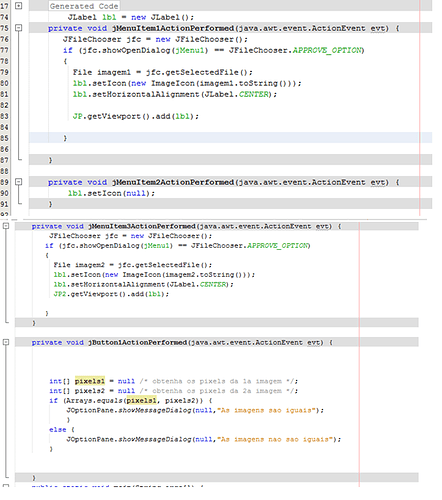Click lbl.setIcon(null) on line 90

pyautogui.click(x=111, y=193)
